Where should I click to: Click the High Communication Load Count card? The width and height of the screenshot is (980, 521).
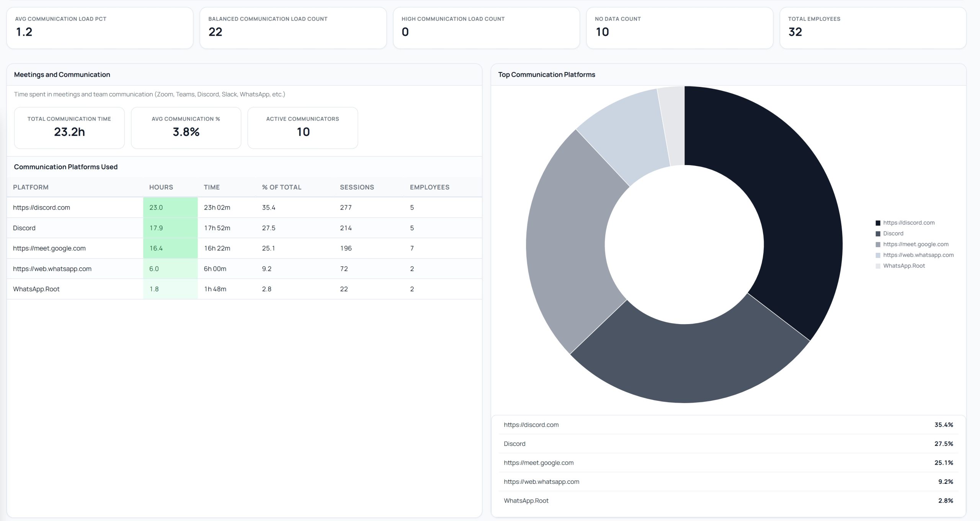point(487,28)
